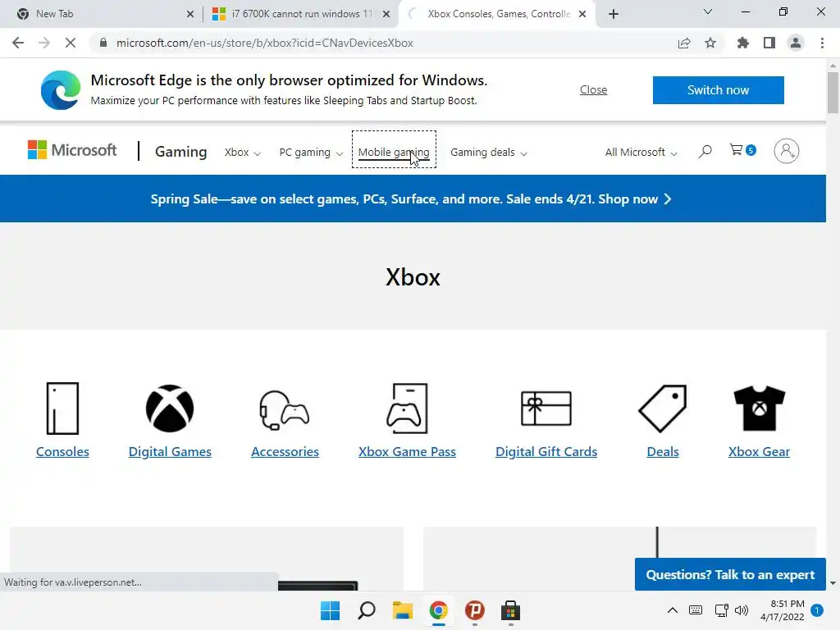Click the sign-in account avatar icon
This screenshot has height=630, width=840.
point(787,151)
